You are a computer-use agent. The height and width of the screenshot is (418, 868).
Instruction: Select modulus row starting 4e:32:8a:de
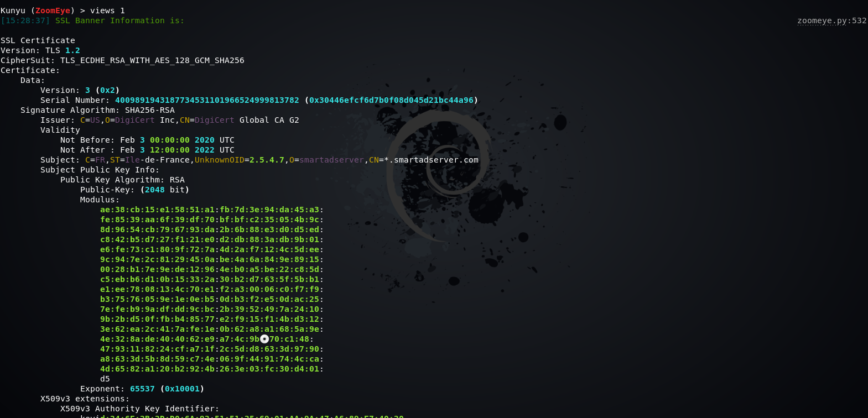pos(207,339)
